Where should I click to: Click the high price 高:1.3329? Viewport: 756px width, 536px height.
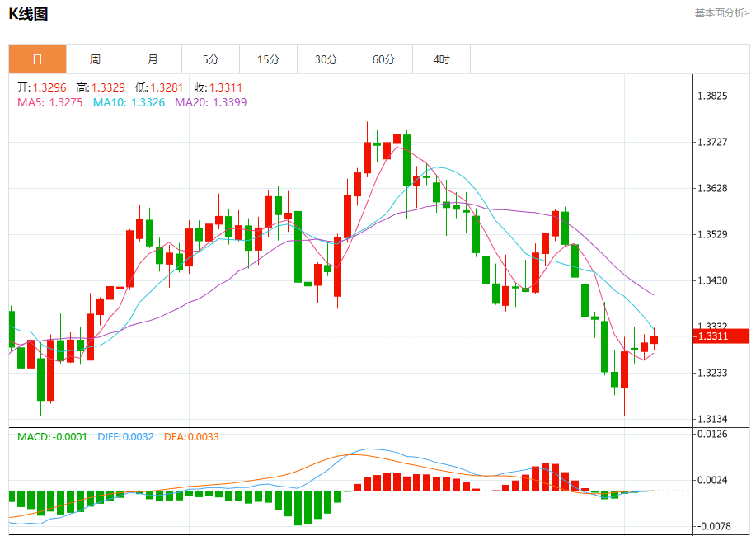click(x=101, y=87)
